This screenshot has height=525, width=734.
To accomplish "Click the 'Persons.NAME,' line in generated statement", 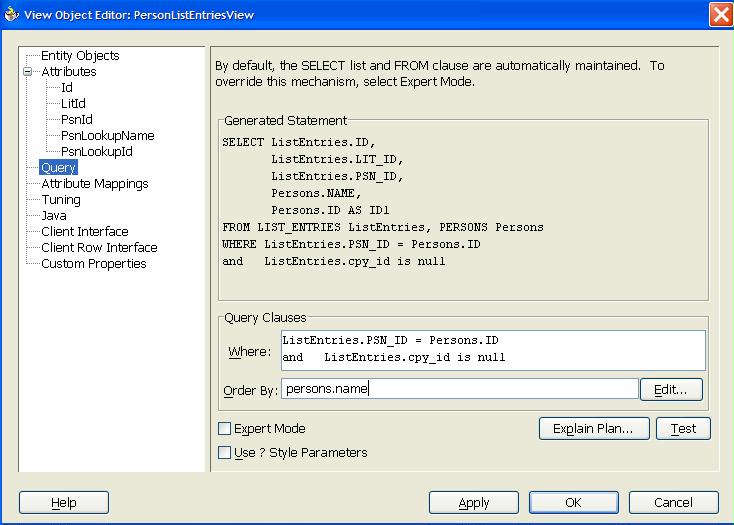I will (x=316, y=193).
